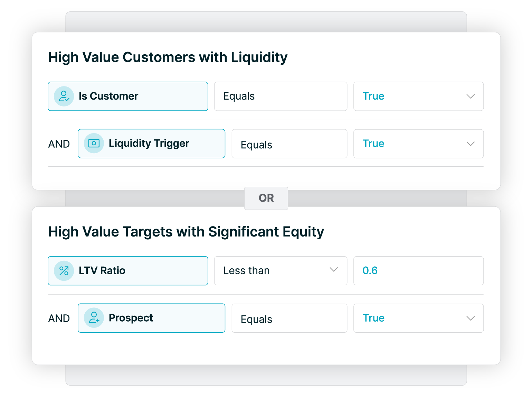
Task: Click the 0.6 value input field
Action: coord(418,271)
